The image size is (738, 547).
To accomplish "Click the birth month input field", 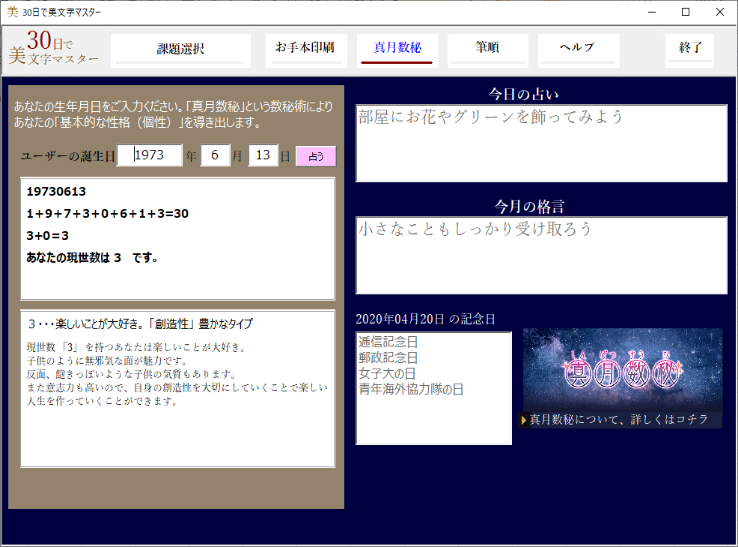I will coord(215,156).
